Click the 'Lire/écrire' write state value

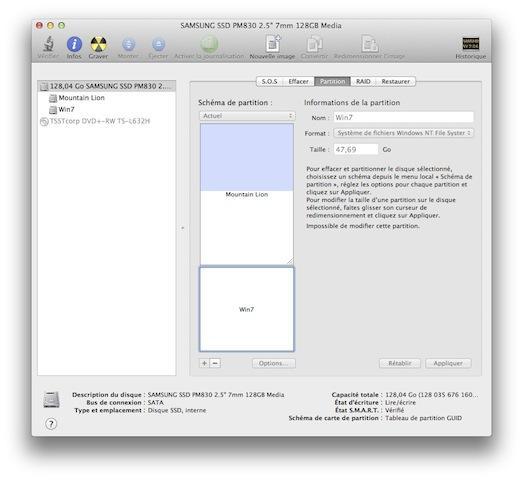coord(400,403)
